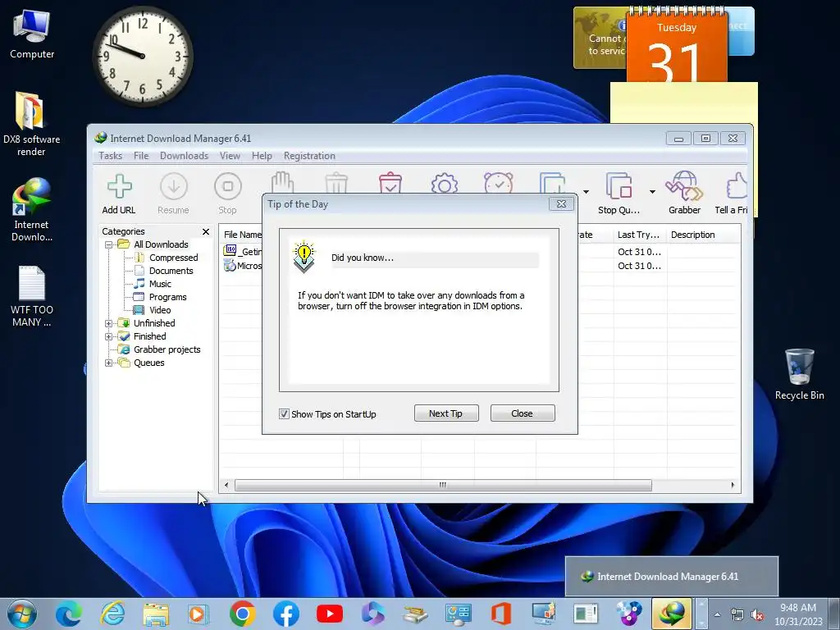Select the Music category
The image size is (840, 630).
[x=160, y=284]
